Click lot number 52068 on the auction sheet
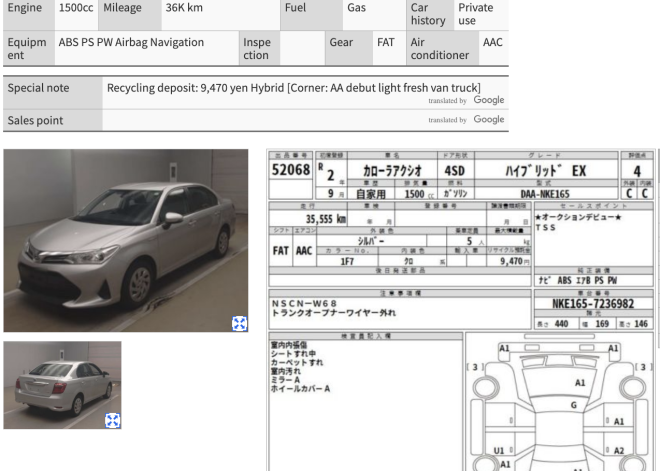 click(291, 172)
